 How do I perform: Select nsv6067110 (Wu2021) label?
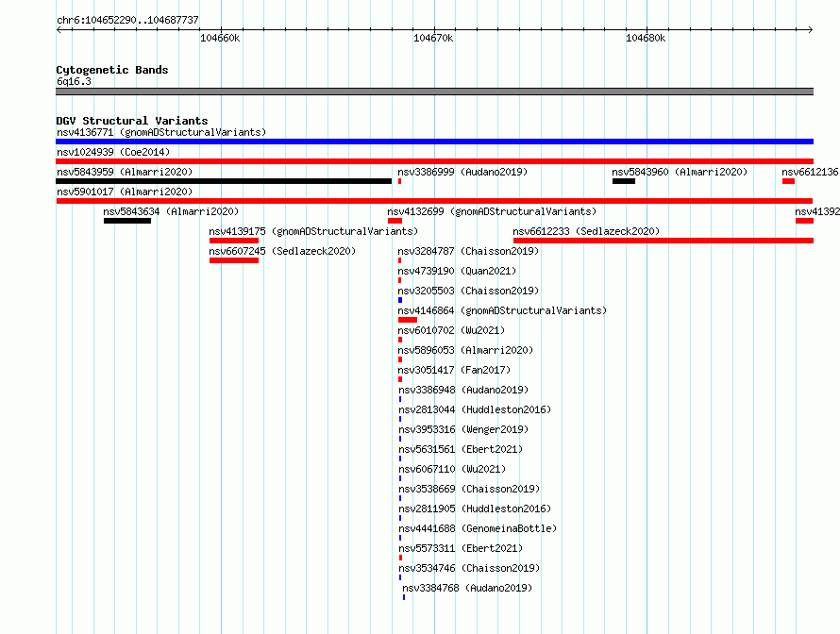452,469
